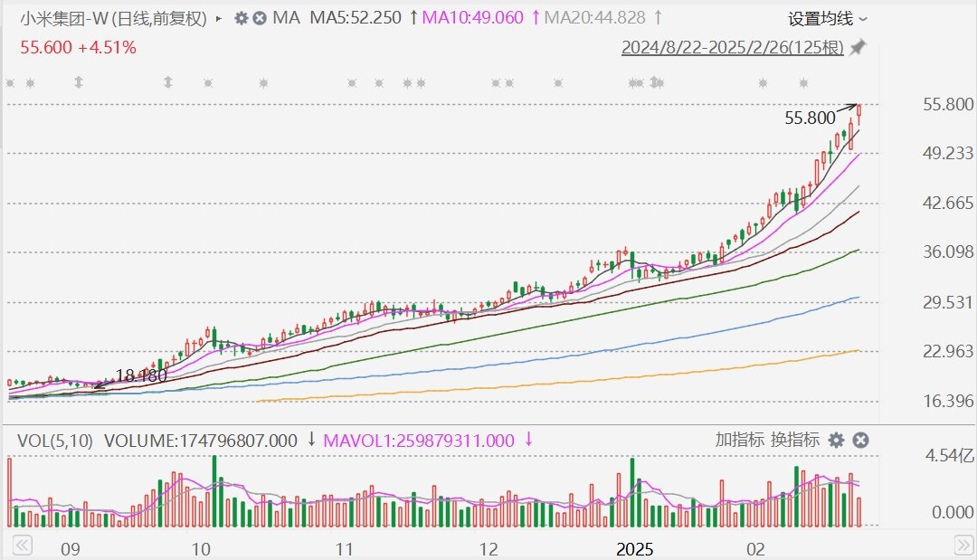This screenshot has height=560, width=977.
Task: Open the MA indicator settings gear
Action: [241, 18]
